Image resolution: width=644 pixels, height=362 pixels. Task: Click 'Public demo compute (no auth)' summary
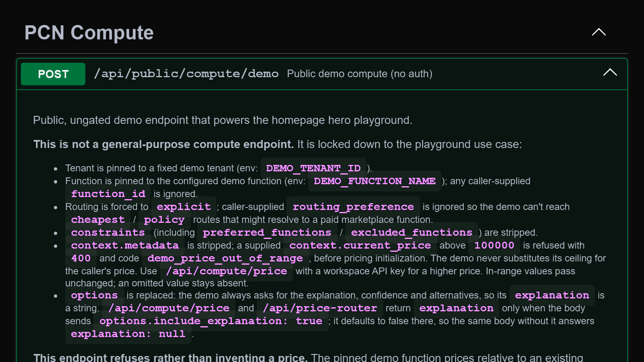[x=359, y=74]
